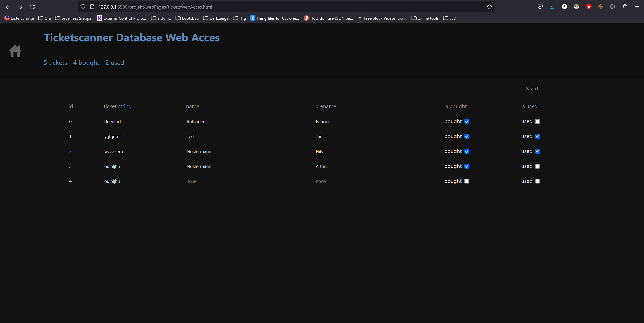Open the online tools bookmarks folder
Screen dimensions: 644x323
coord(425,18)
